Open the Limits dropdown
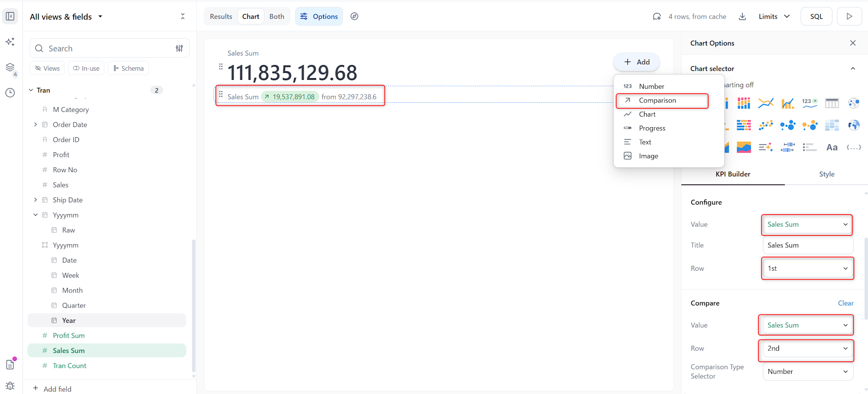Screen dimensions: 868x394 point(774,16)
